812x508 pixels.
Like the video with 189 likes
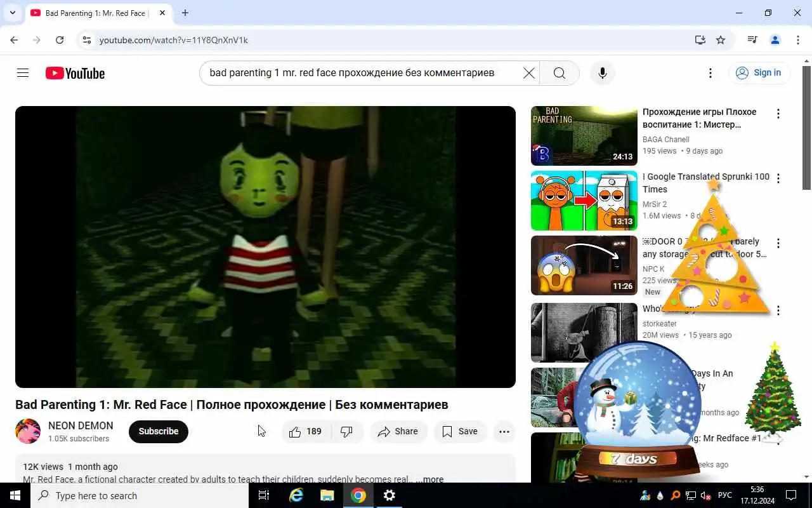pos(305,431)
